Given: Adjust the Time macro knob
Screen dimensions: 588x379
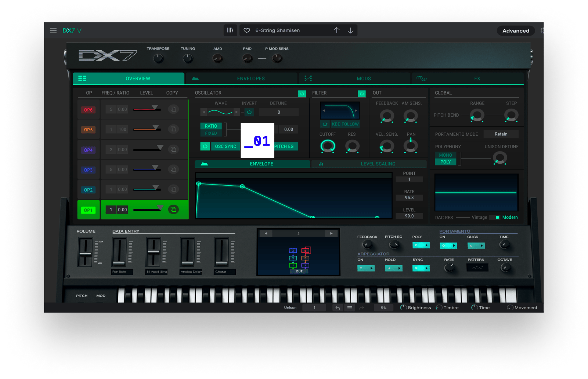Looking at the screenshot, I should [x=475, y=307].
